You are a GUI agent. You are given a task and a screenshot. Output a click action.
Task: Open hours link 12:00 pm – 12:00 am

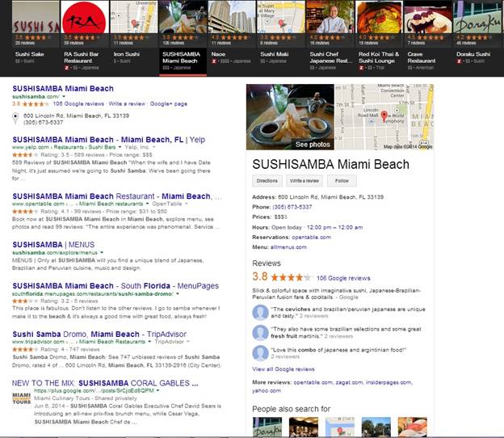pyautogui.click(x=334, y=227)
